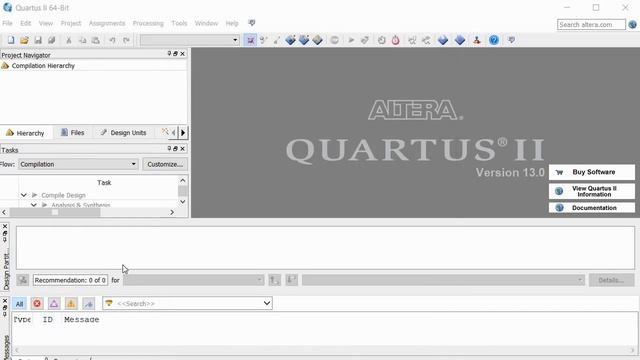The image size is (640, 360).
Task: Click the Customize... button
Action: (165, 164)
